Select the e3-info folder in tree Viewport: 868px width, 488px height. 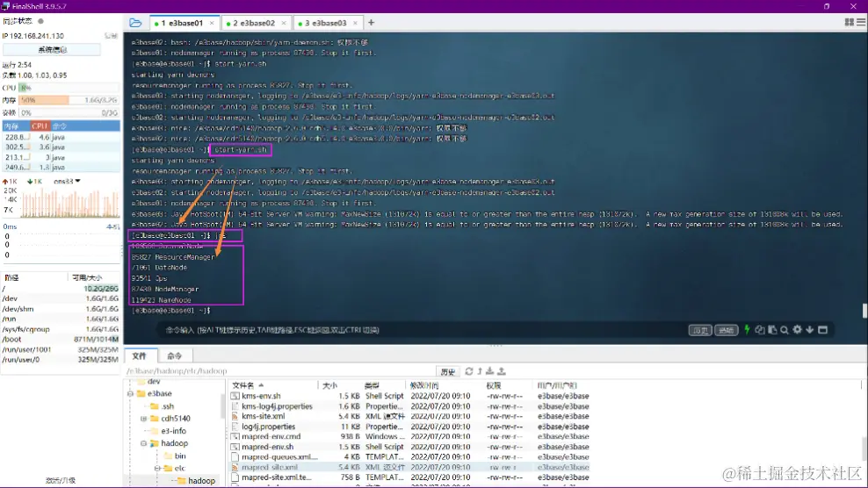tap(168, 431)
